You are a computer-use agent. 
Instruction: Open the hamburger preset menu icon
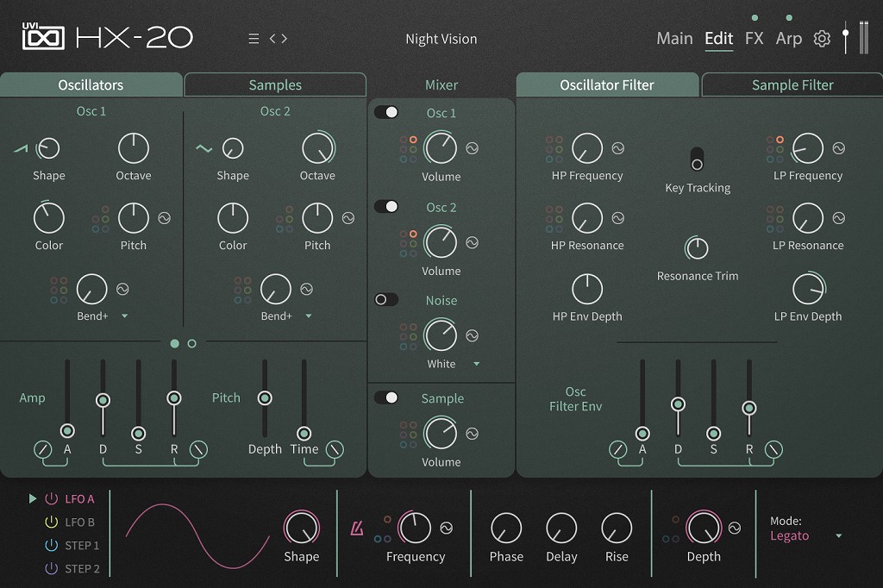(254, 39)
